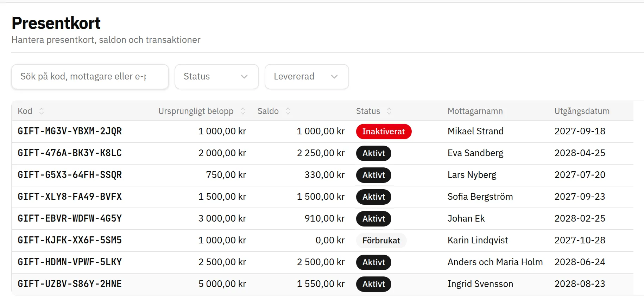644x306 pixels.
Task: Open gift card GIFT-XLY8-FA49-BVFX
Action: 70,197
